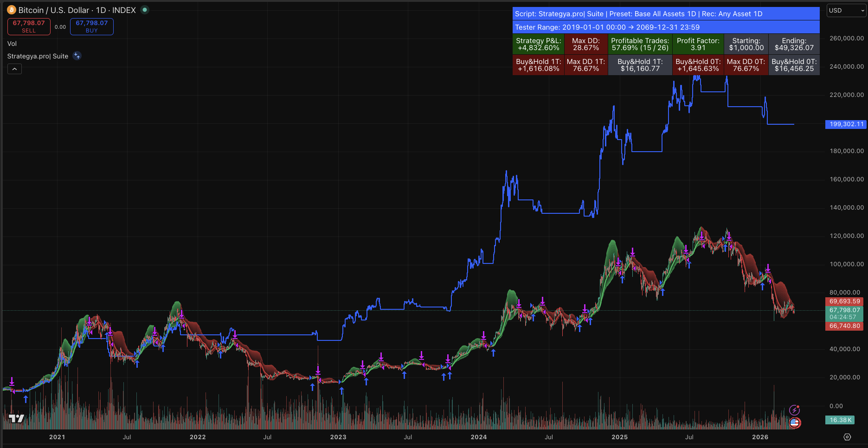The image size is (868, 448).
Task: Click the Tester Range header row
Action: pyautogui.click(x=666, y=27)
